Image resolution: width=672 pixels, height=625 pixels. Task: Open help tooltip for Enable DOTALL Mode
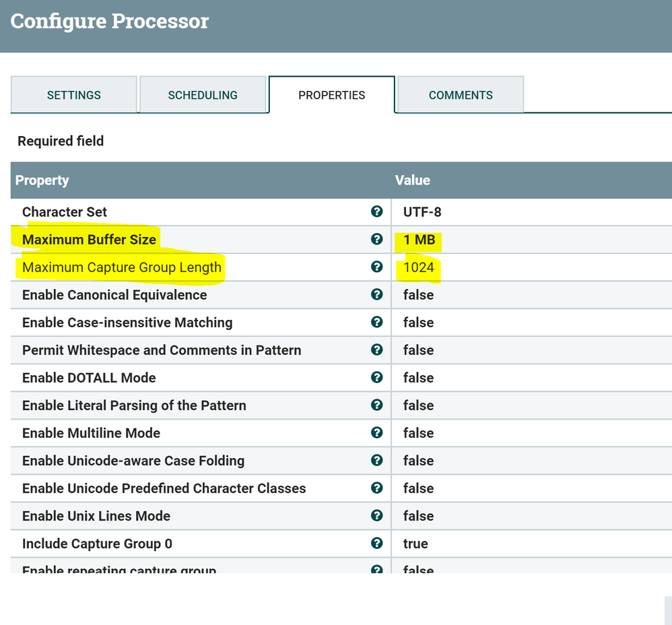pyautogui.click(x=376, y=377)
